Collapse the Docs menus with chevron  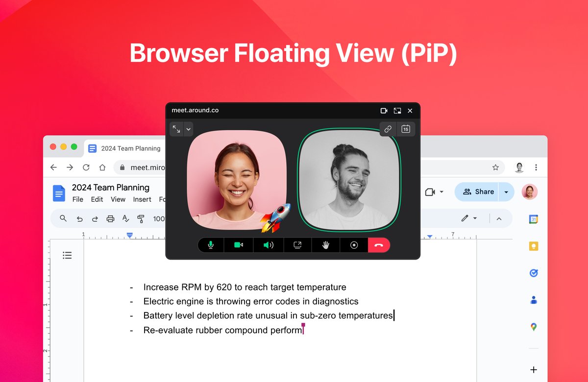499,218
